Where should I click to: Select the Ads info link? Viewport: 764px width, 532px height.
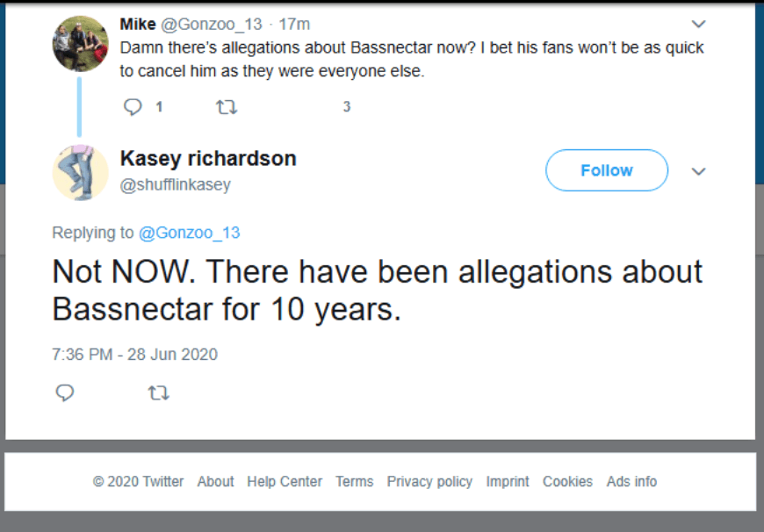(x=631, y=481)
